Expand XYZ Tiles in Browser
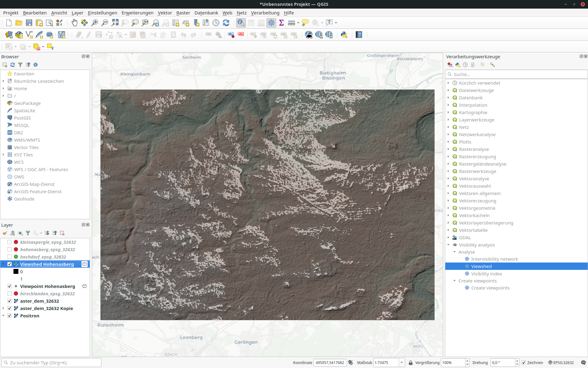 click(x=3, y=155)
